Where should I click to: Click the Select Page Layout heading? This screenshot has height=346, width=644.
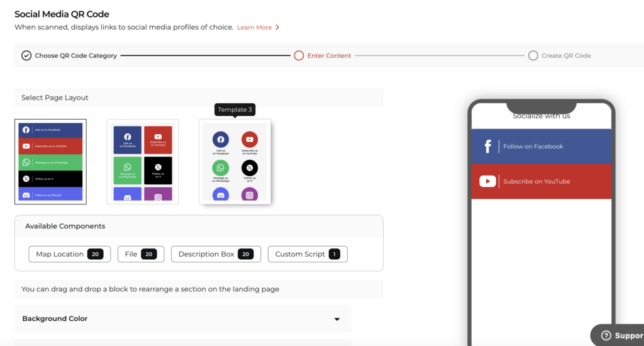55,98
